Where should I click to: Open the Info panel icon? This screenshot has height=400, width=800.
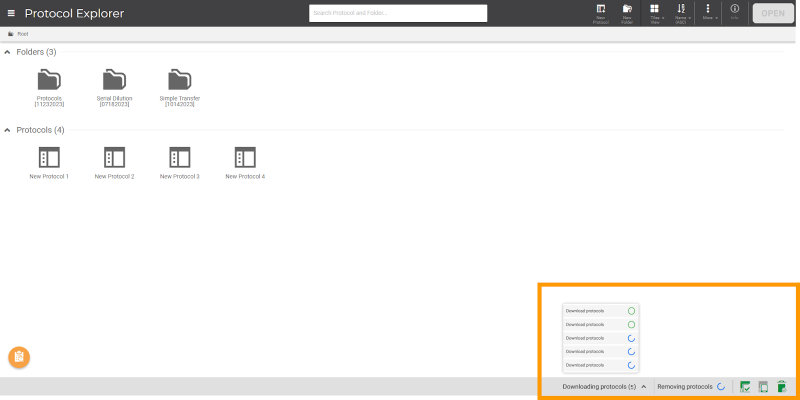tap(735, 12)
